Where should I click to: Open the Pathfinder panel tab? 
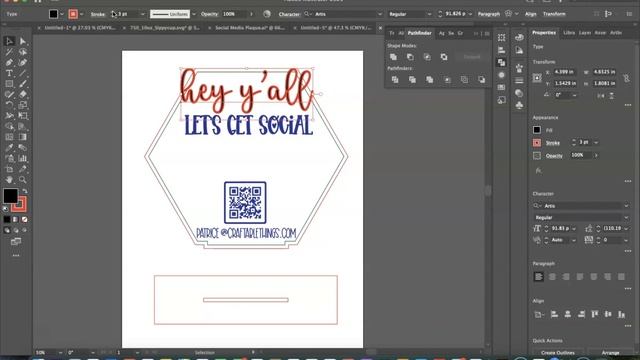[419, 33]
